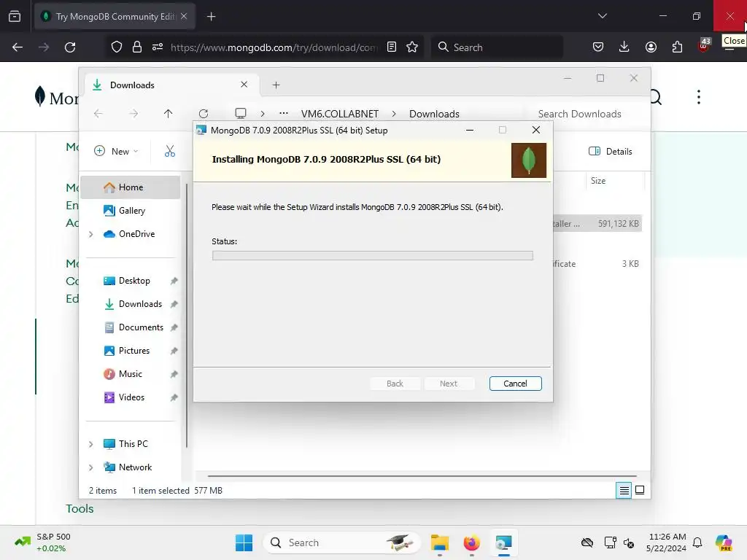
Task: Open the list all tabs dropdown
Action: tap(602, 16)
